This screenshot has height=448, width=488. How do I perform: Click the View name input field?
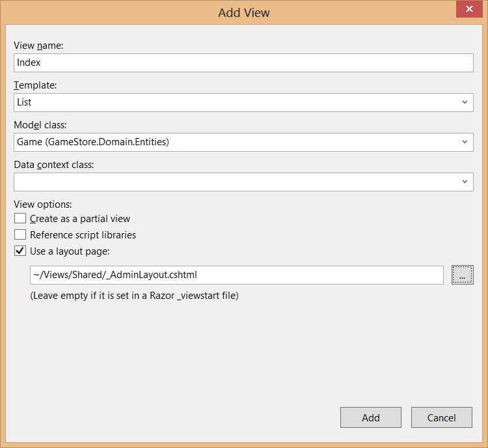point(243,63)
